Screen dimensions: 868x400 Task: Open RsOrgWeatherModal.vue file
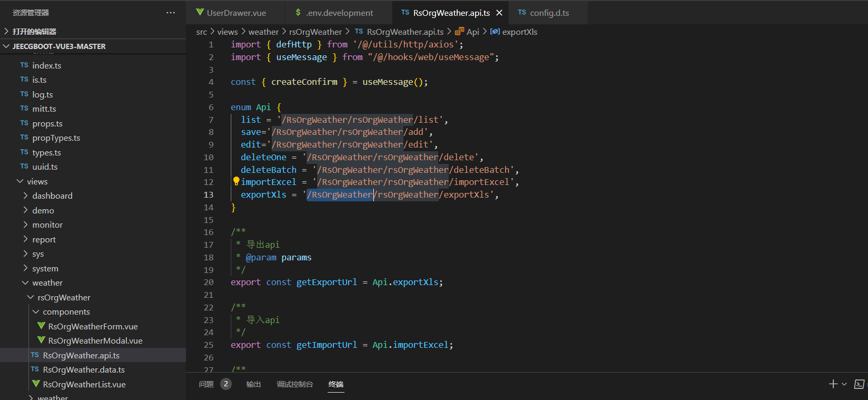93,340
